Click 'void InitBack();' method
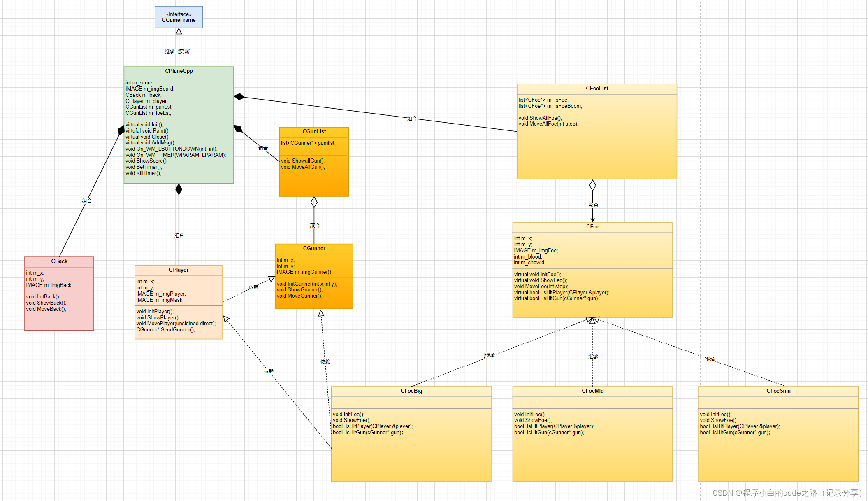 (43, 296)
